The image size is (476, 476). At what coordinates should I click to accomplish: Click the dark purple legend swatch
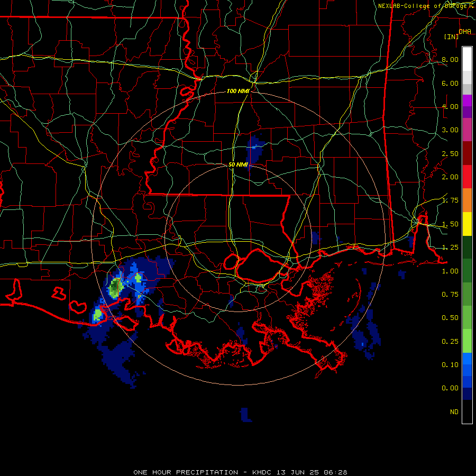coord(467,112)
